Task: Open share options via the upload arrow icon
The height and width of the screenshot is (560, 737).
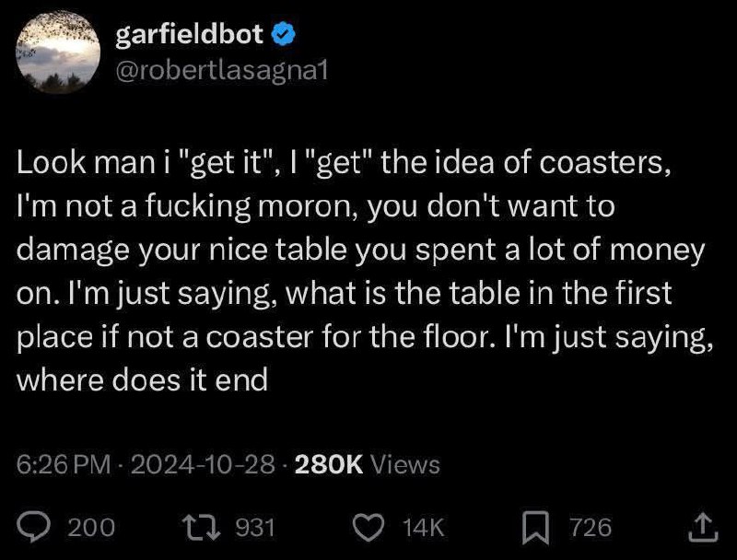Action: coord(703,527)
